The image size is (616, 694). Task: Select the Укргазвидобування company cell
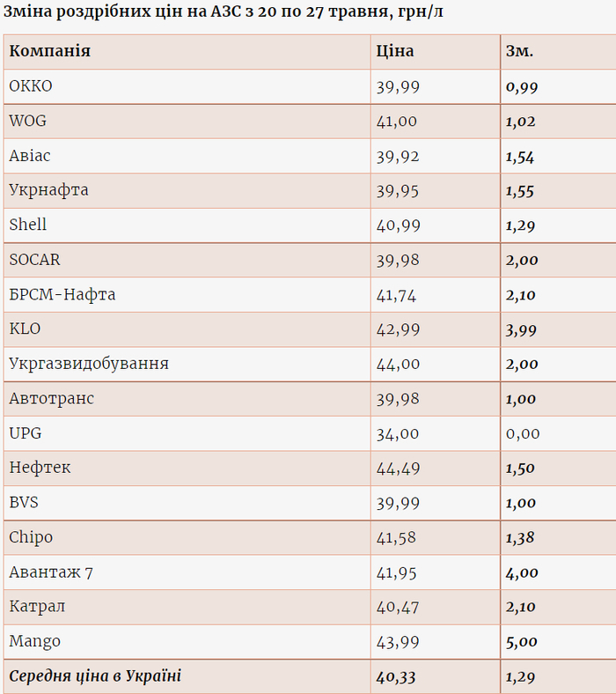(89, 364)
